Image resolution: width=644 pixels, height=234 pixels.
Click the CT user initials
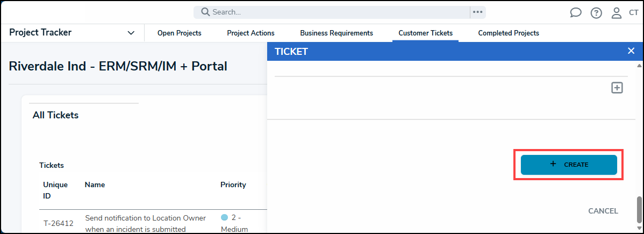633,13
